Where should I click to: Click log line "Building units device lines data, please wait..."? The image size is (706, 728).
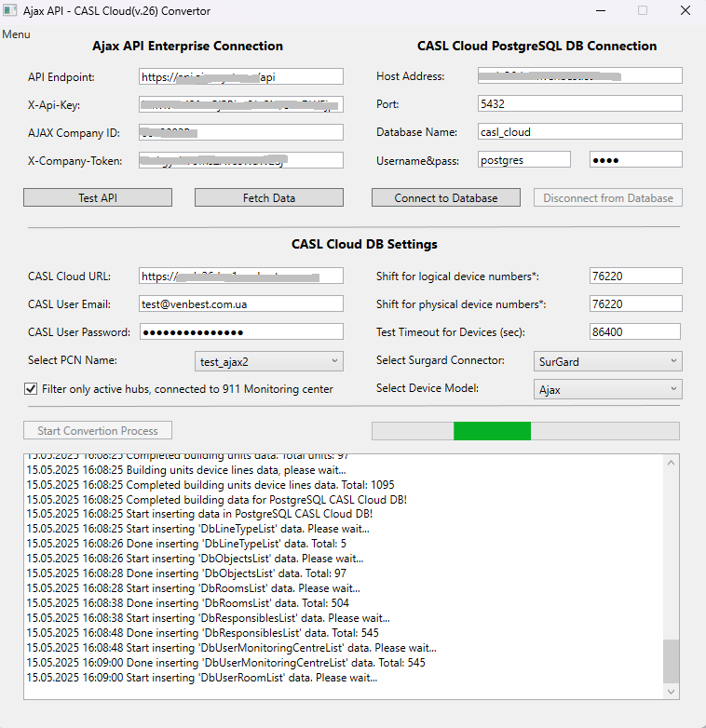185,470
